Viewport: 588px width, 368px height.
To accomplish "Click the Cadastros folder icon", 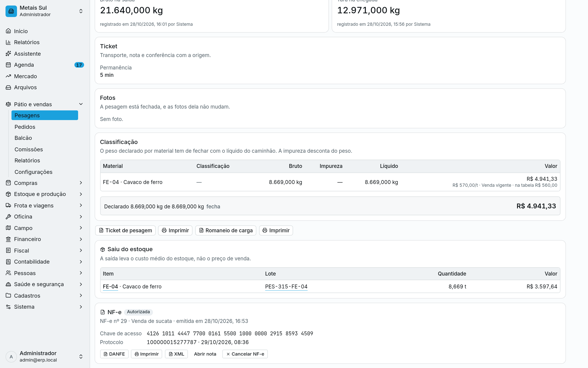I will pyautogui.click(x=8, y=296).
